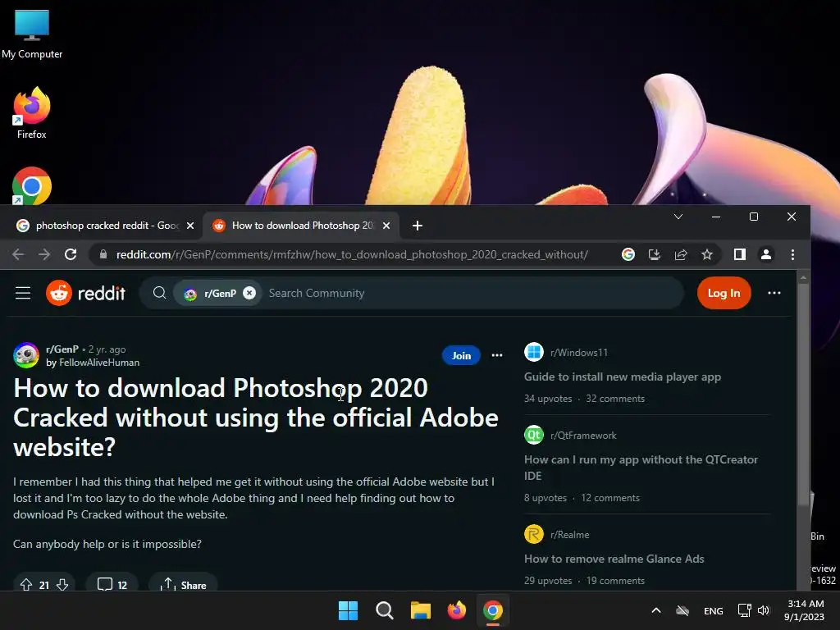The width and height of the screenshot is (840, 630).
Task: Click the address bar URL
Action: (x=352, y=254)
